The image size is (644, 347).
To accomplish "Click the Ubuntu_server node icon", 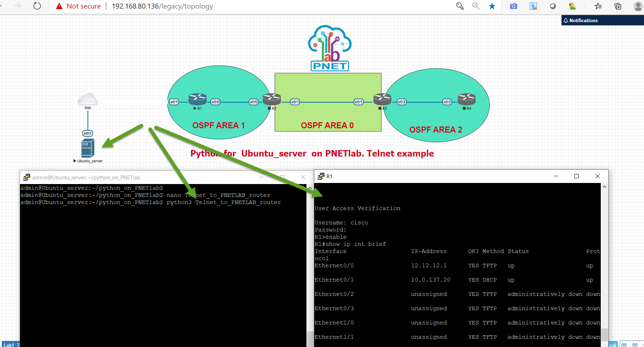I will click(x=88, y=148).
